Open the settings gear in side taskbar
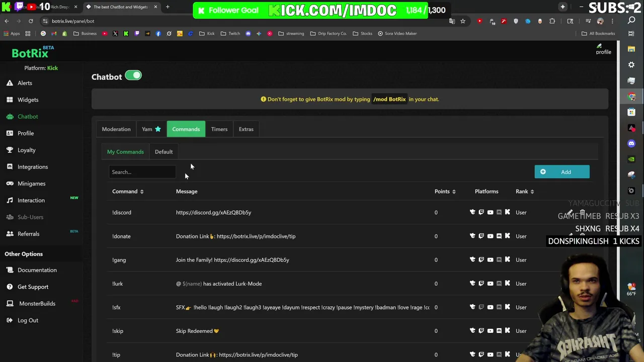The image size is (644, 362). click(631, 65)
